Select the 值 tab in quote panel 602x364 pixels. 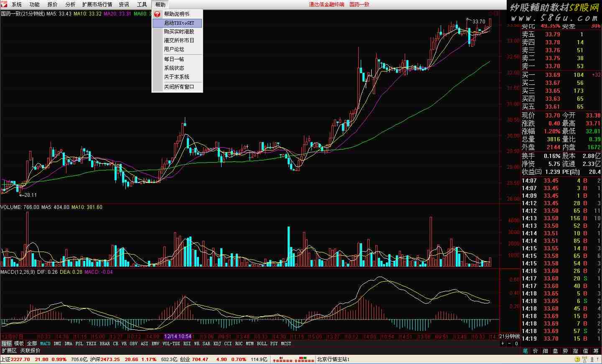click(x=585, y=351)
